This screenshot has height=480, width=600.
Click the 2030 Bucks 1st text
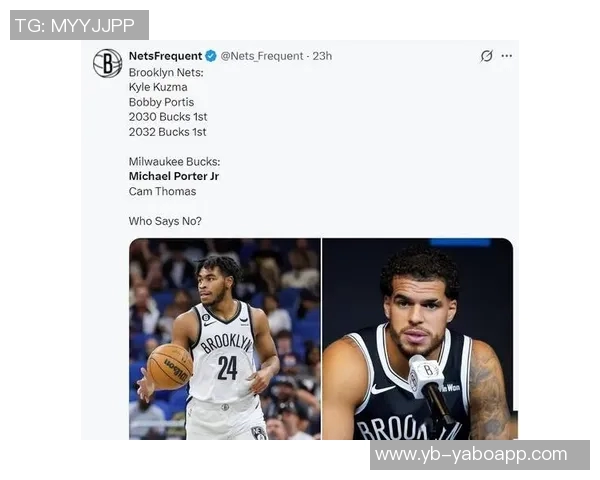168,117
